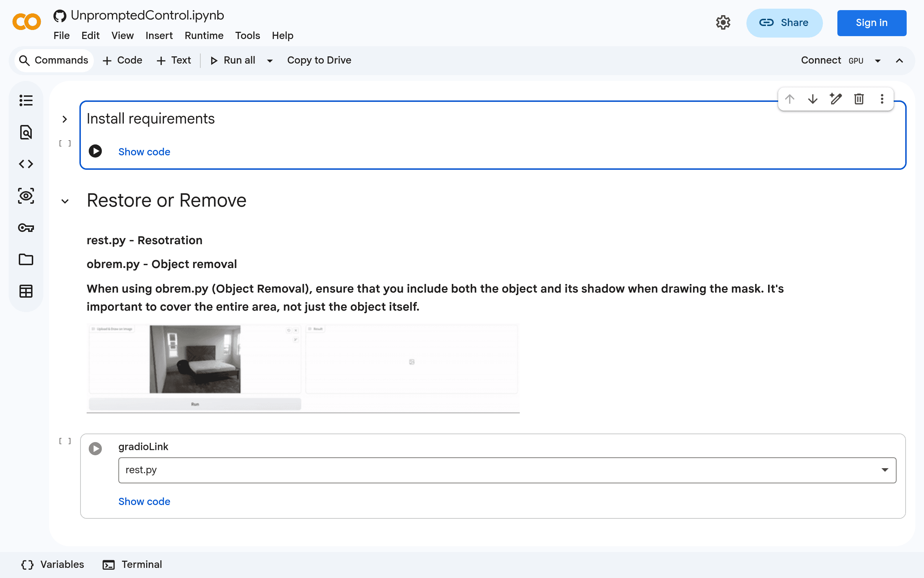Click the 'rest.py - Resotration' text
This screenshot has height=578, width=924.
point(144,241)
